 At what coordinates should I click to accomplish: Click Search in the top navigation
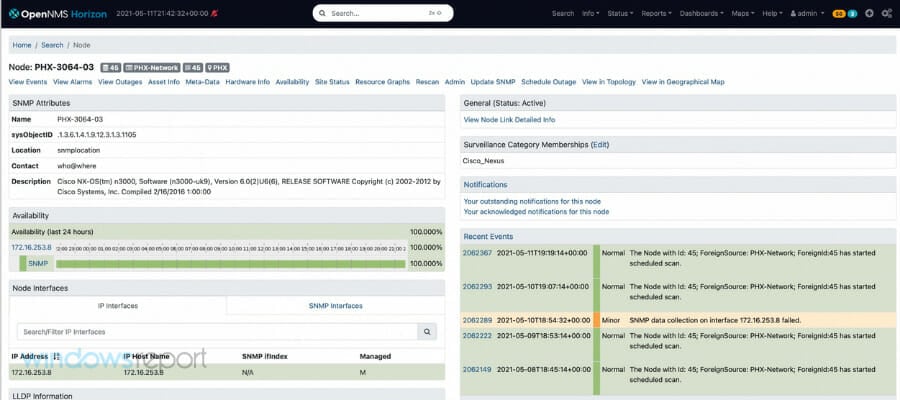click(x=562, y=13)
